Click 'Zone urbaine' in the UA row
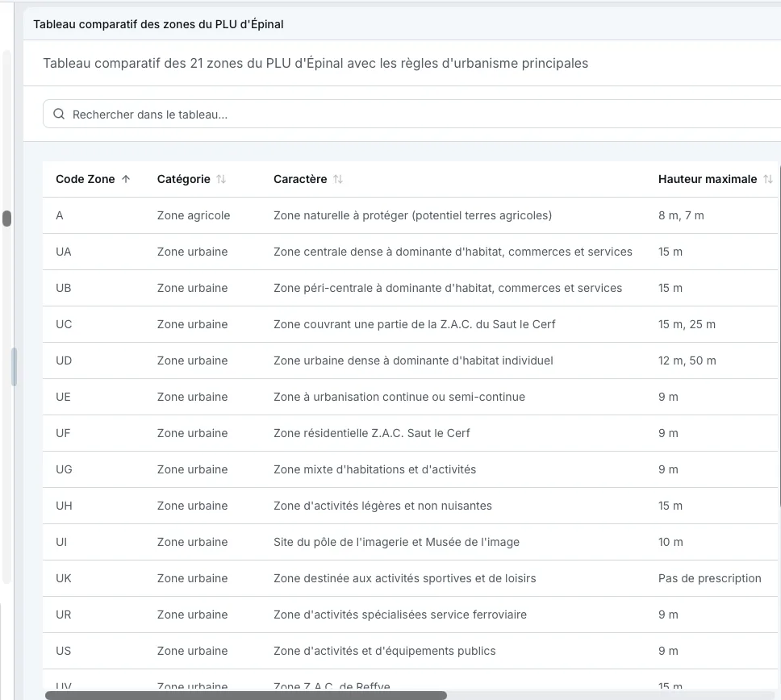This screenshot has width=781, height=700. [193, 252]
